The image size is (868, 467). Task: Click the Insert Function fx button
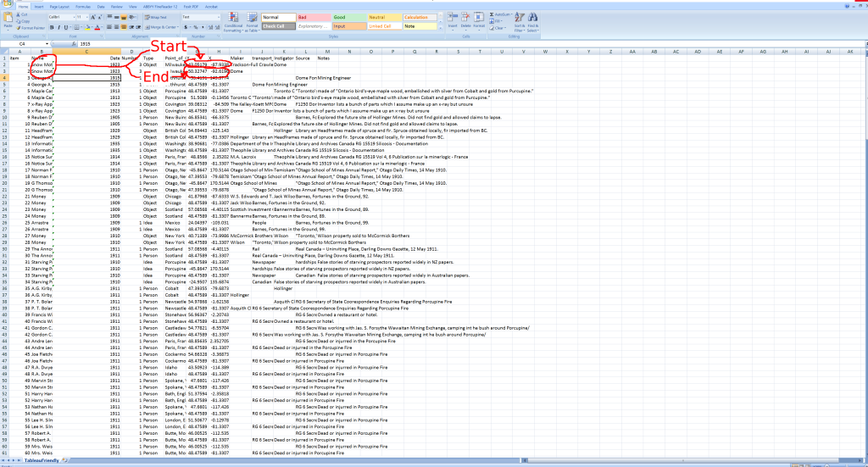(75, 44)
